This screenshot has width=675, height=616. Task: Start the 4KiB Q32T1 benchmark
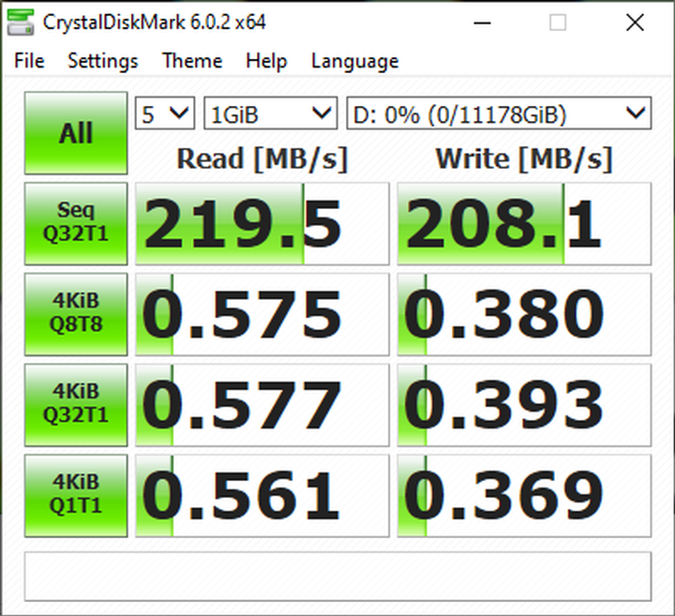point(75,404)
